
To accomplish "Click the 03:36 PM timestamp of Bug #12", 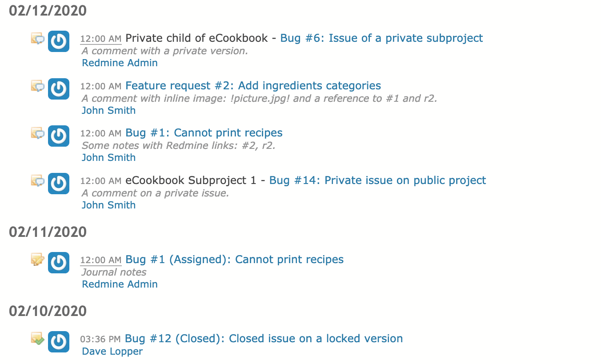I will click(x=100, y=339).
